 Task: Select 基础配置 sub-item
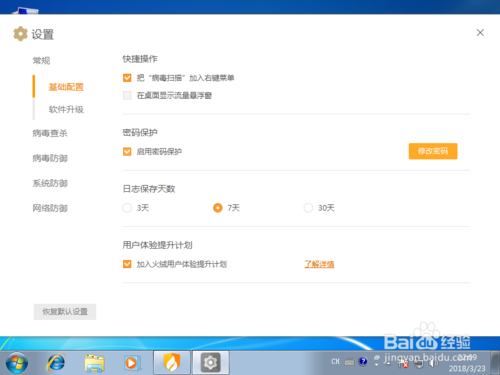point(66,87)
